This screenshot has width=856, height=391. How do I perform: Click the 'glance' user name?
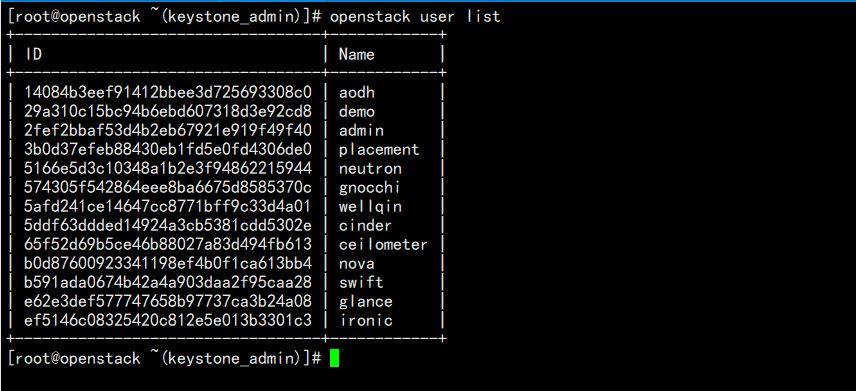tap(365, 301)
